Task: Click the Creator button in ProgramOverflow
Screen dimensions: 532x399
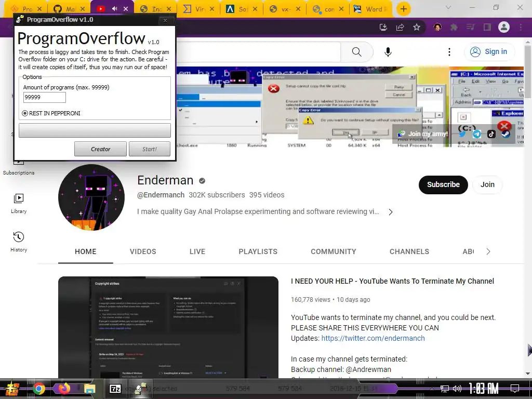Action: pyautogui.click(x=100, y=149)
